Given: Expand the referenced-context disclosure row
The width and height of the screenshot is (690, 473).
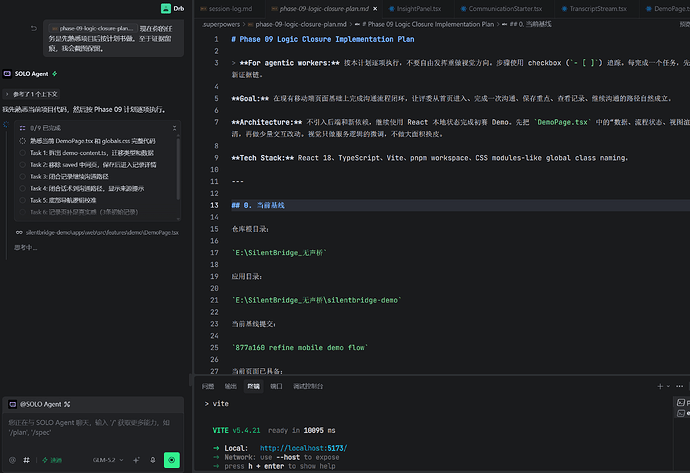Looking at the screenshot, I should click(x=31, y=94).
